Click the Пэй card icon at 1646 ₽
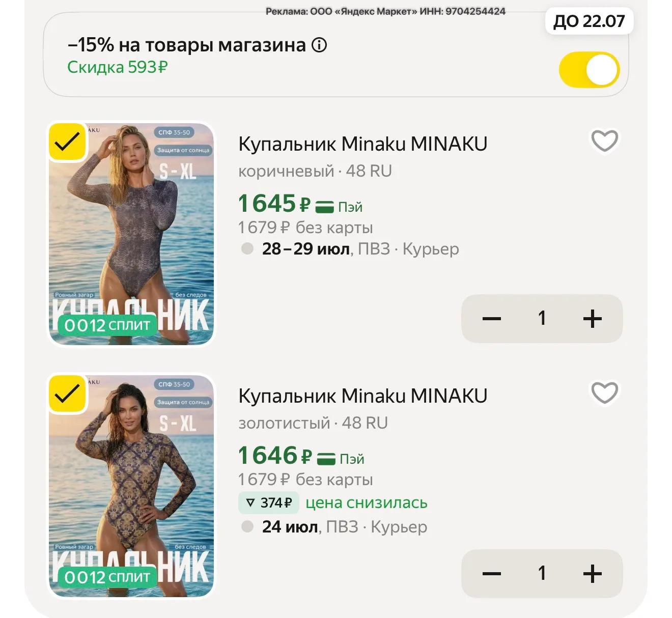672x618 pixels. (x=326, y=459)
